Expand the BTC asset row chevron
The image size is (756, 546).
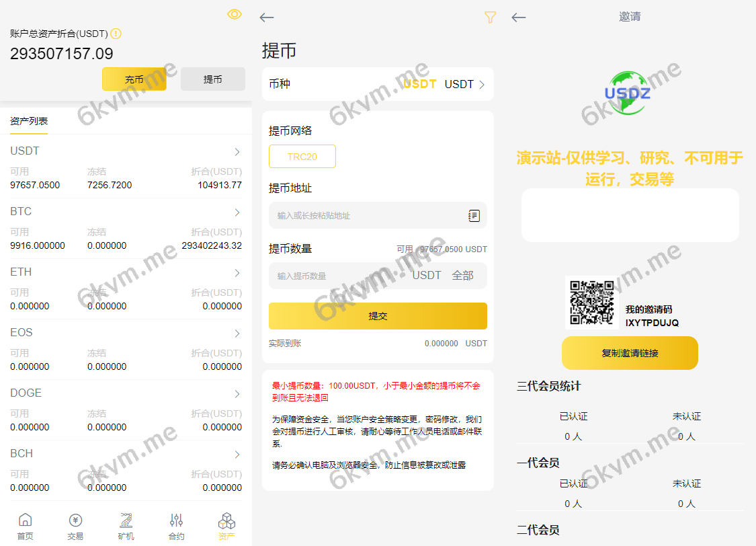pos(237,212)
